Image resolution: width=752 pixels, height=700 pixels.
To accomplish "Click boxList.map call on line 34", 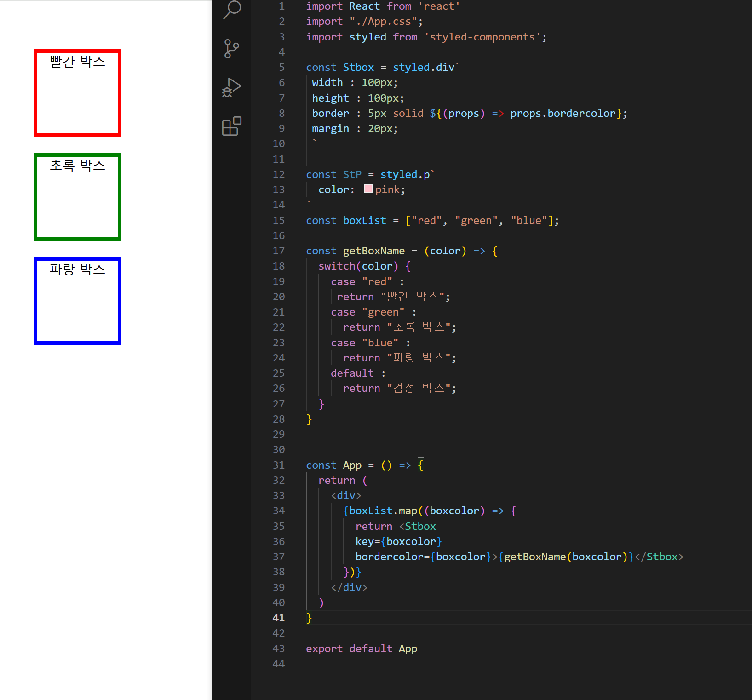I will point(383,511).
